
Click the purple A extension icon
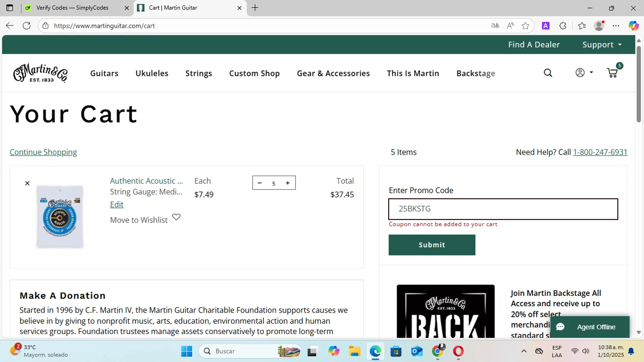[x=546, y=26]
